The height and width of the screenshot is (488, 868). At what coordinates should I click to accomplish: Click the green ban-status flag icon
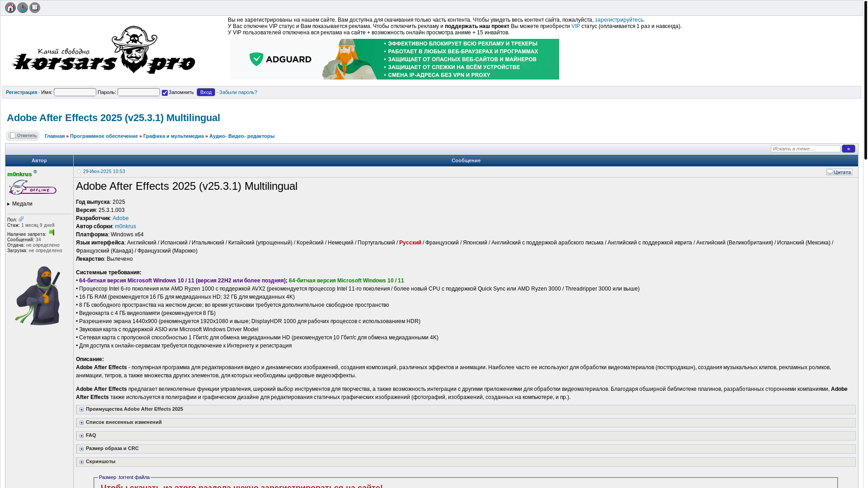click(x=52, y=233)
